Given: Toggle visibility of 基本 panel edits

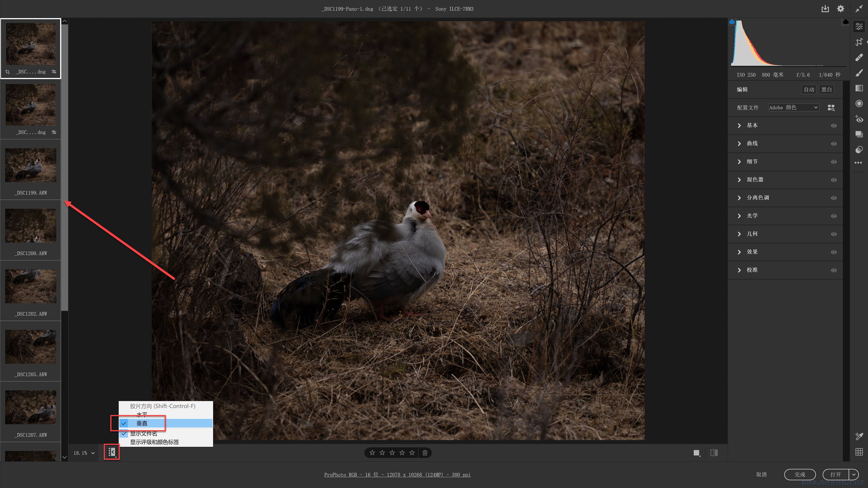Looking at the screenshot, I should (x=834, y=126).
